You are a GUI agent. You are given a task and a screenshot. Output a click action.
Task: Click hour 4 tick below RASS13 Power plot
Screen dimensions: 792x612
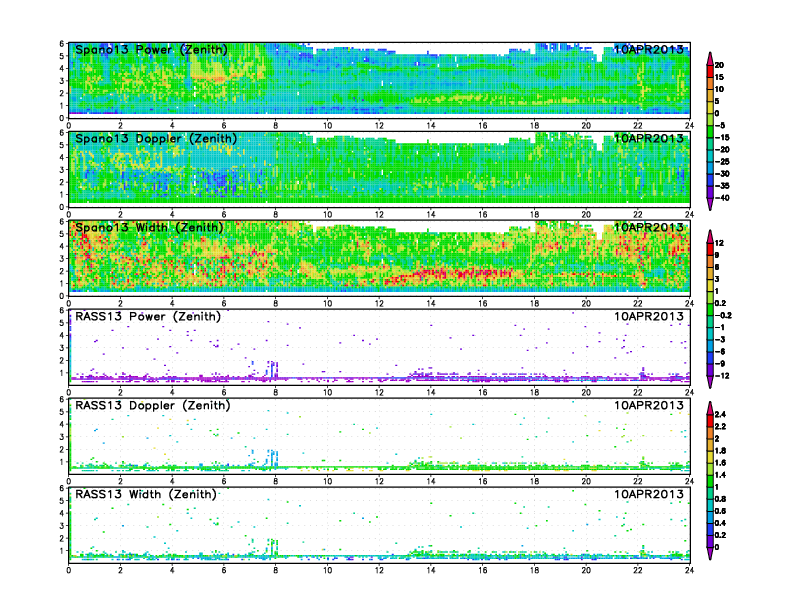(172, 392)
